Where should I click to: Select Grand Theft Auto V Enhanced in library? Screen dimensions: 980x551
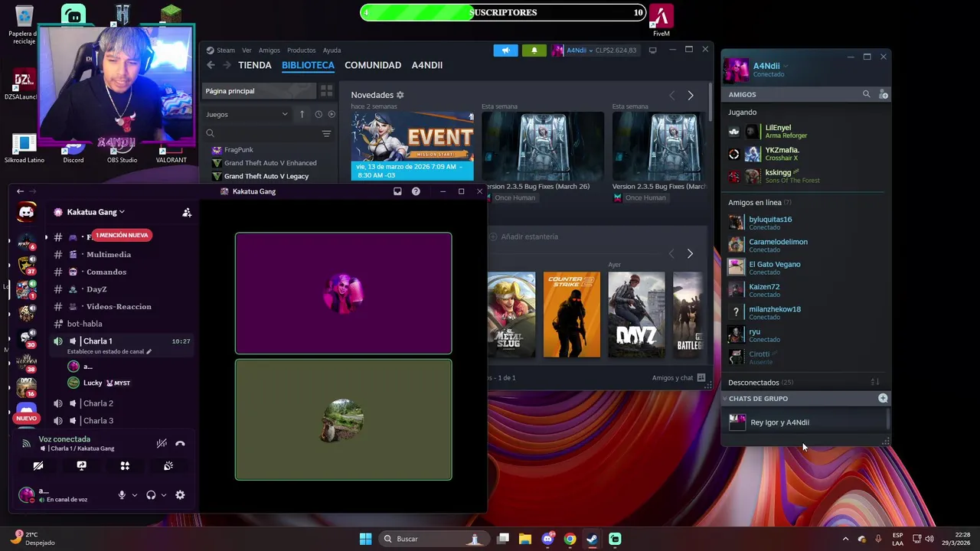(270, 163)
